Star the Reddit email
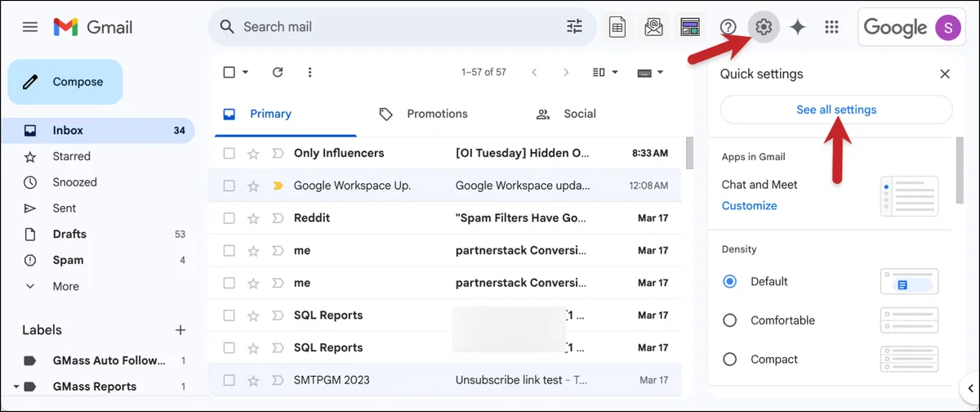Image resolution: width=980 pixels, height=412 pixels. pos(253,218)
